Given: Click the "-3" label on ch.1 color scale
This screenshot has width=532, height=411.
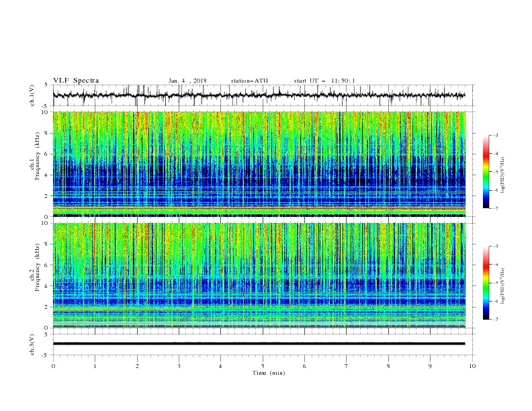Looking at the screenshot, I should click(x=496, y=136).
